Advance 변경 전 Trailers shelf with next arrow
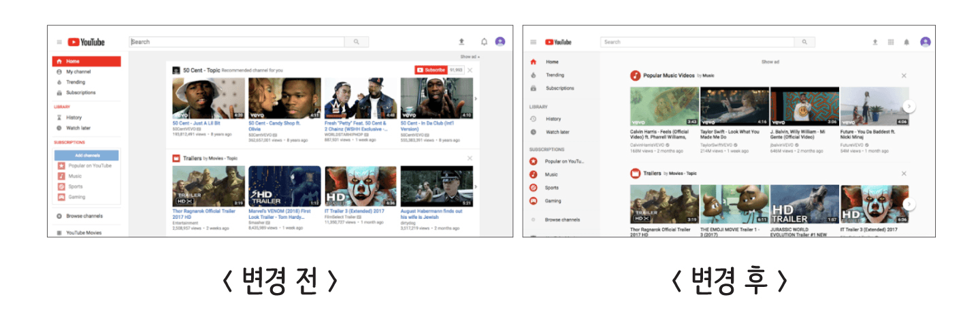The image size is (980, 325). [476, 186]
